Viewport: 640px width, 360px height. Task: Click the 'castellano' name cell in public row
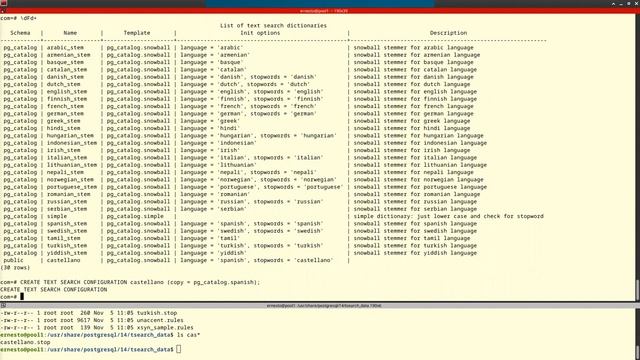coord(63,260)
